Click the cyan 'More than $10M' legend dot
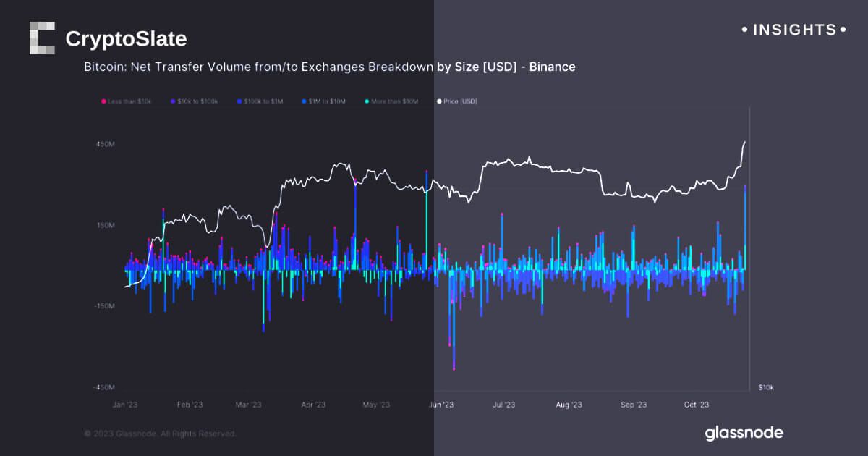The height and width of the screenshot is (456, 868). pyautogui.click(x=367, y=101)
